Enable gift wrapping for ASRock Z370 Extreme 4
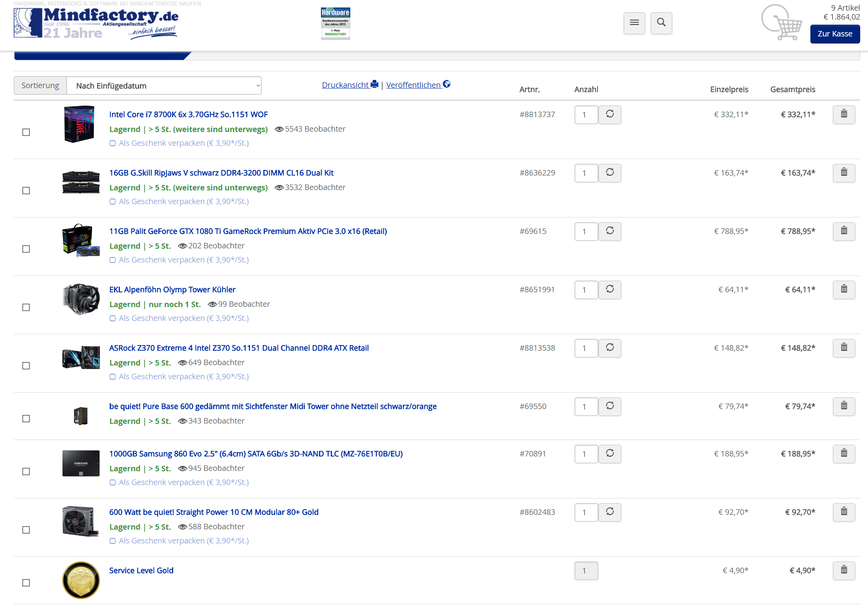Screen dimensions: 868x610 coord(112,377)
